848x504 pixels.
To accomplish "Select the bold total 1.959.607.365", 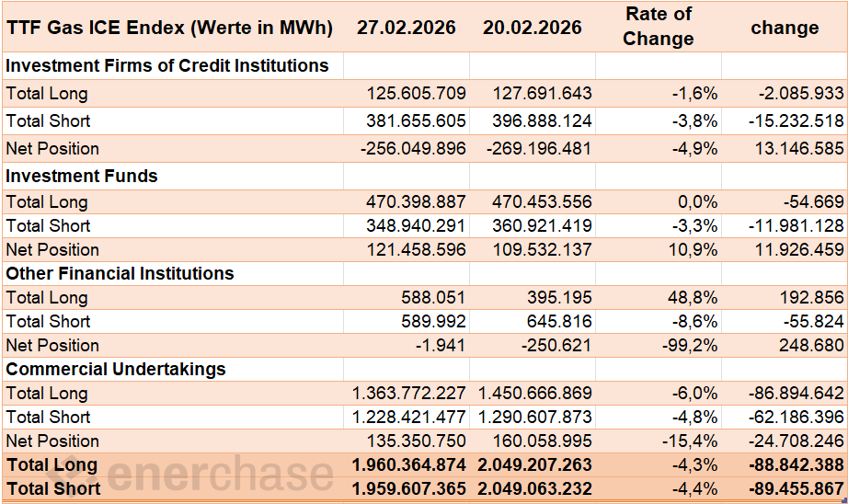I will (409, 488).
